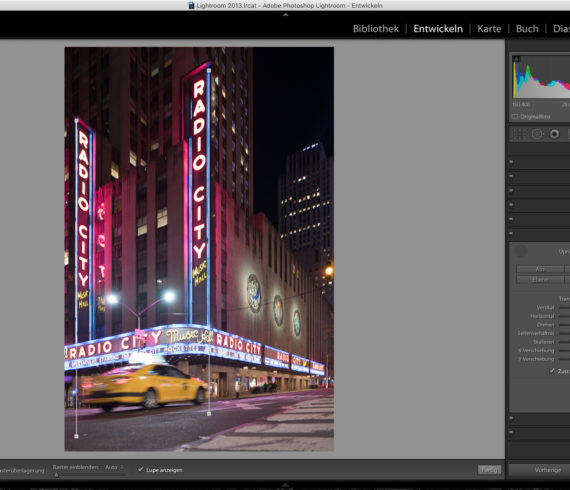This screenshot has width=570, height=490.
Task: Select the red eye correction tool
Action: [554, 134]
